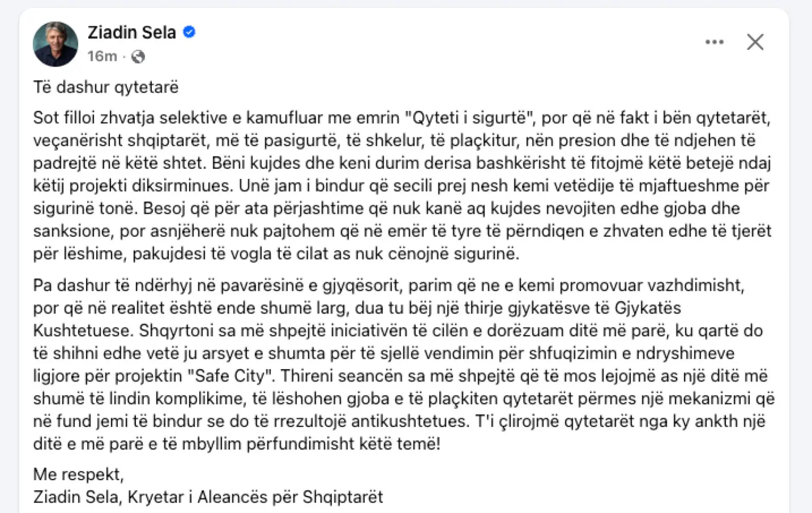Open the three-dot post options menu
Viewport: 812px width, 513px height.
coord(714,42)
